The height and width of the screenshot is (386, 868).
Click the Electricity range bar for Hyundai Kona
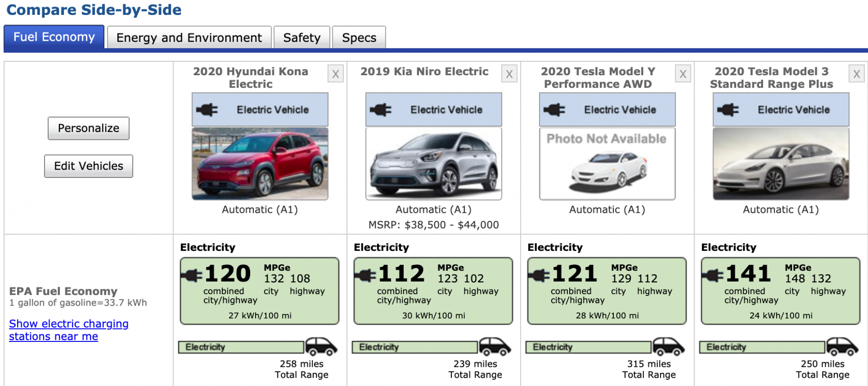[241, 347]
